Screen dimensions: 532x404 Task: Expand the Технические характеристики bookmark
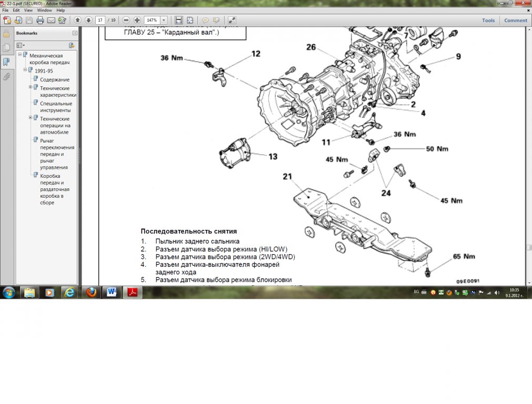coord(31,87)
